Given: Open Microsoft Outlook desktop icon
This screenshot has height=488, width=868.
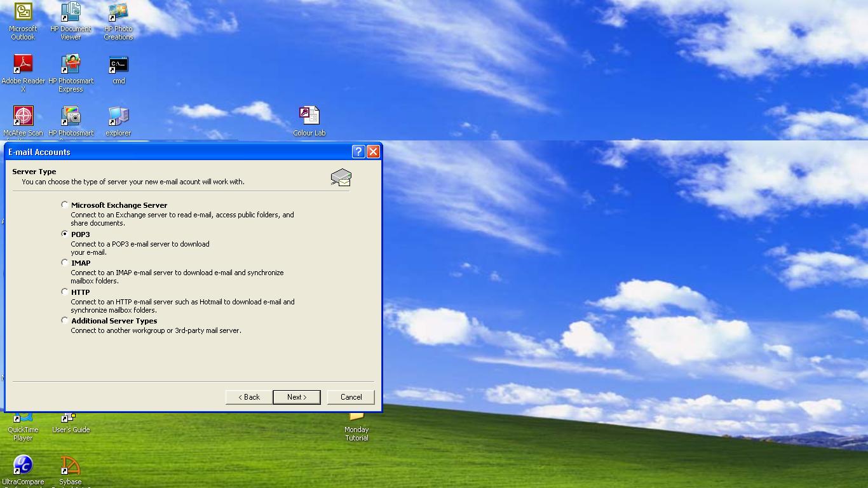Looking at the screenshot, I should click(x=23, y=13).
